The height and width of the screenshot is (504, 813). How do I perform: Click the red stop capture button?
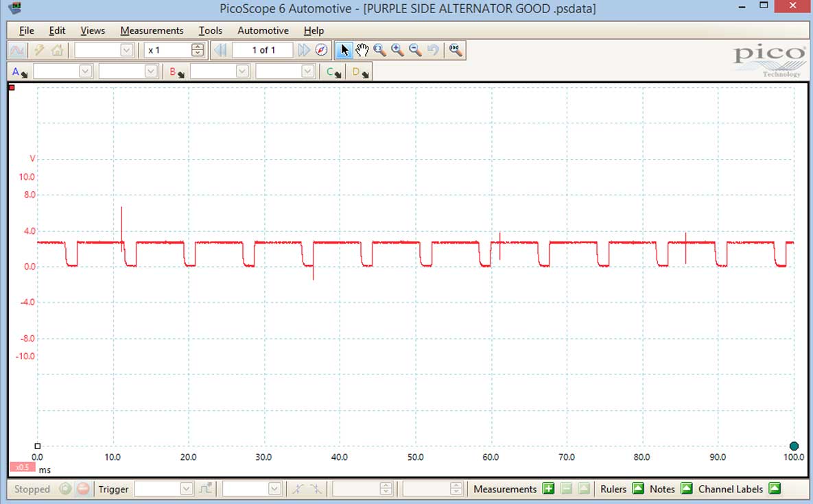tap(82, 488)
